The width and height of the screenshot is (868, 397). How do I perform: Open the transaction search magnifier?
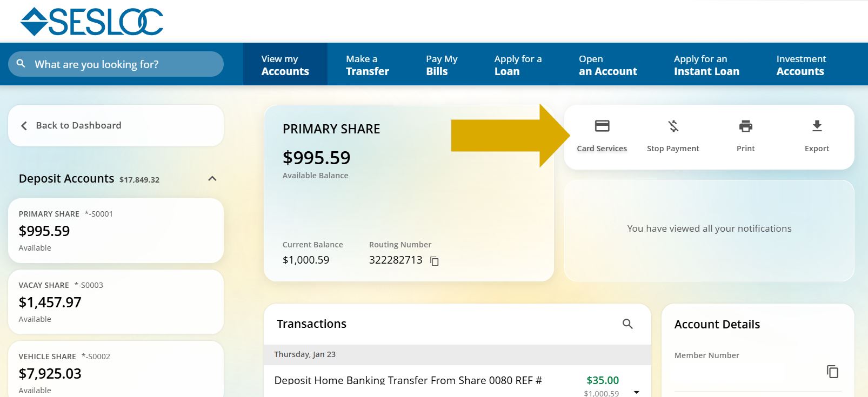tap(627, 324)
